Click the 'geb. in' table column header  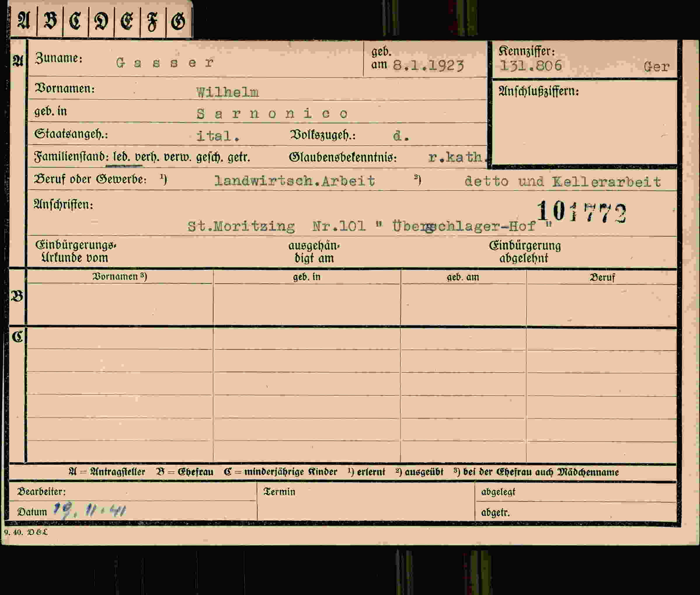point(307,277)
